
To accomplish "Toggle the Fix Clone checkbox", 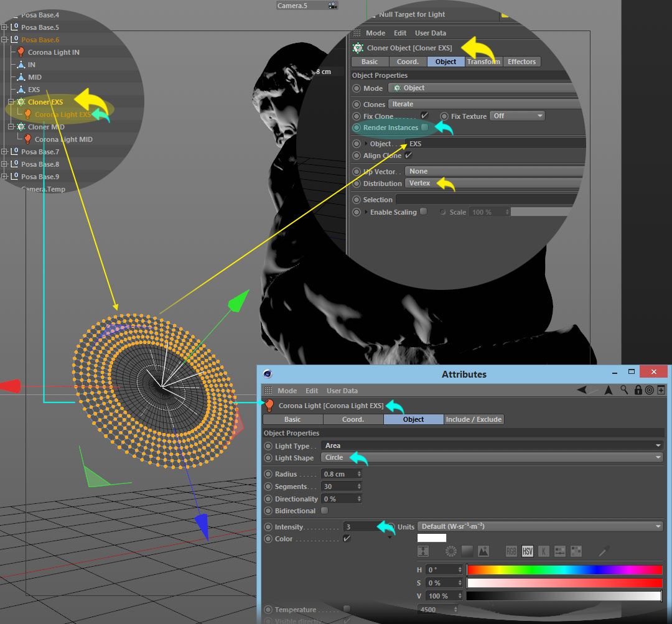I will (x=424, y=115).
